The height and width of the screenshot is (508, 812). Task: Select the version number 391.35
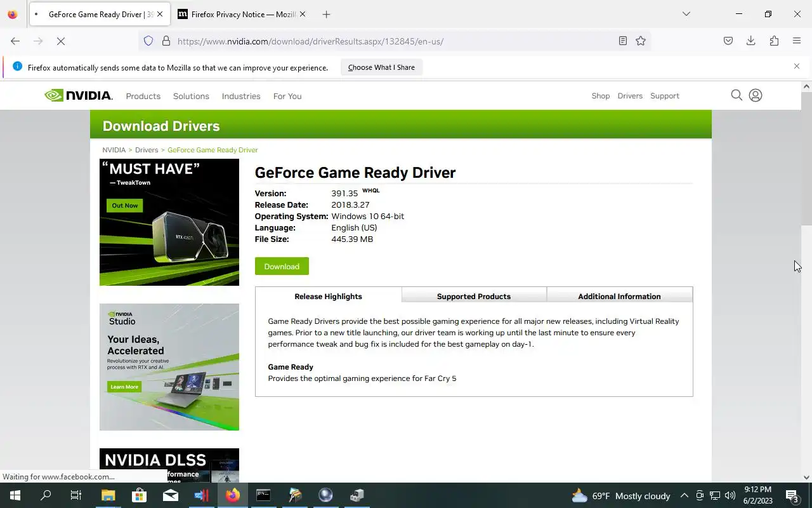click(344, 194)
